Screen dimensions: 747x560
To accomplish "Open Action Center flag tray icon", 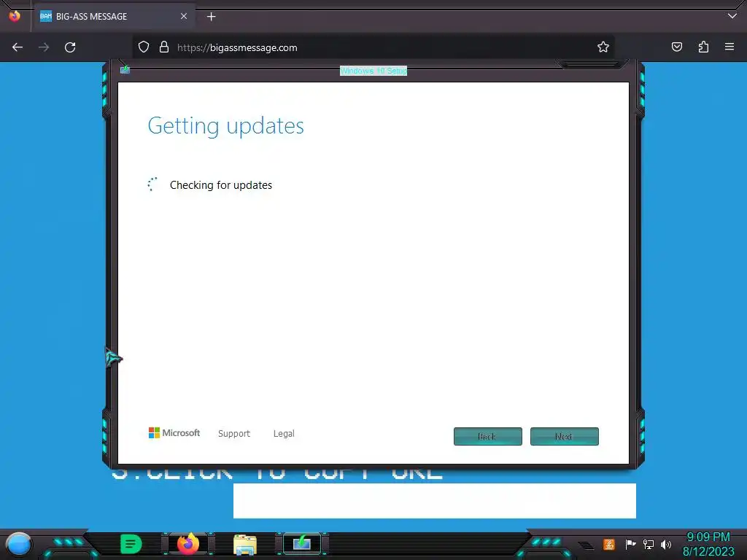I will click(x=630, y=544).
